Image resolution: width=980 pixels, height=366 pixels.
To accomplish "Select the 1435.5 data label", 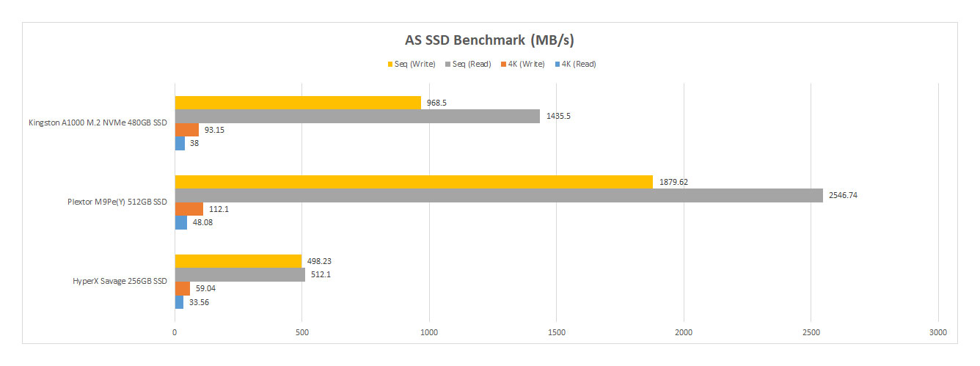I will point(557,116).
